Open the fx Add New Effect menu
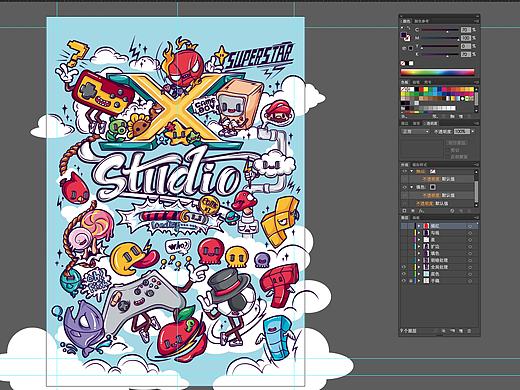This screenshot has width=520, height=390. pyautogui.click(x=421, y=211)
